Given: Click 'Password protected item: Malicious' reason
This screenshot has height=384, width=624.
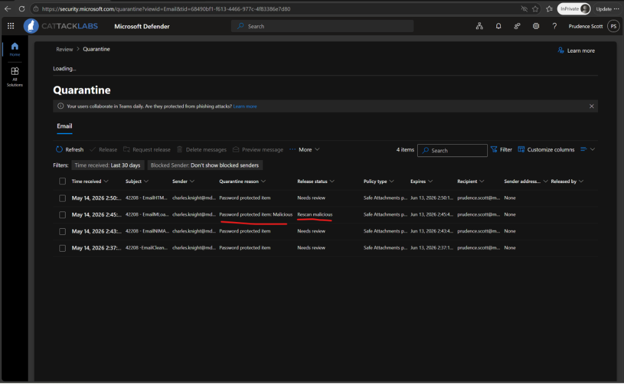Looking at the screenshot, I should pos(255,214).
